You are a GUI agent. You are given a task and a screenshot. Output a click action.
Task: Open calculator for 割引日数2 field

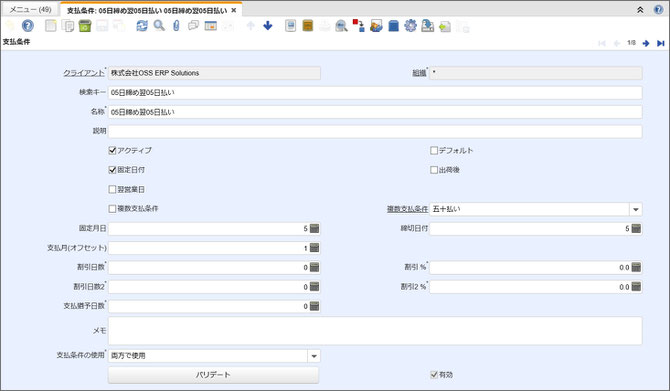[314, 287]
